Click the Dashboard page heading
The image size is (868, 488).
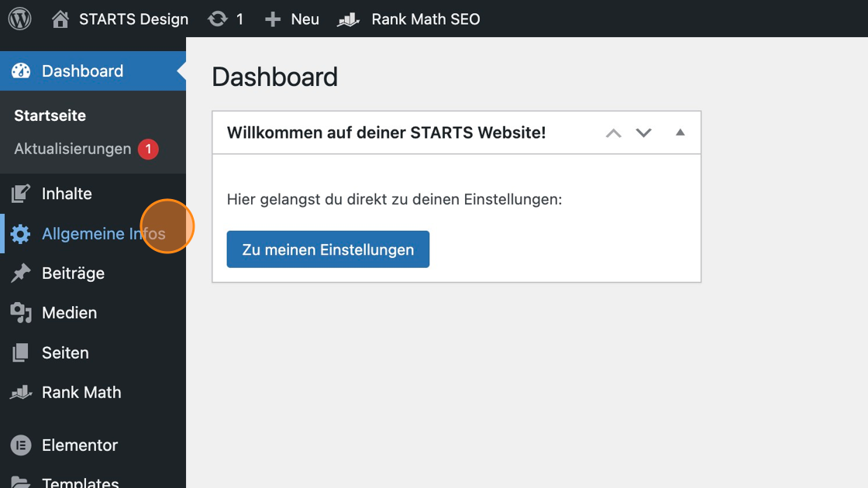(274, 77)
